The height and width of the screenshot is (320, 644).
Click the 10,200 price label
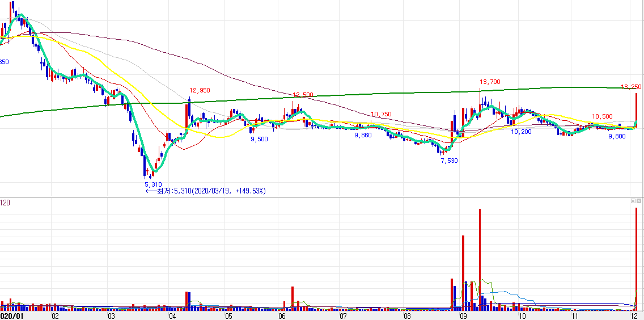tap(521, 132)
